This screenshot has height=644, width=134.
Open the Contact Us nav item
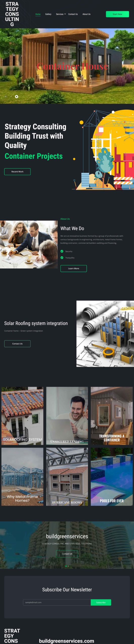[x=73, y=14]
